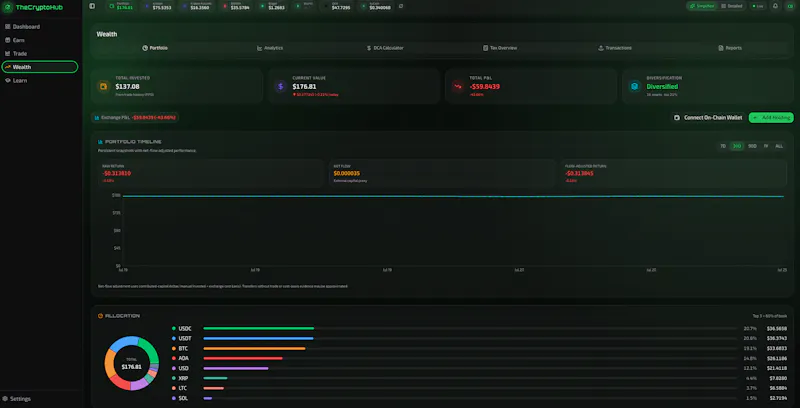The width and height of the screenshot is (800, 408).
Task: Click the ADA red allocation bar
Action: 243,358
